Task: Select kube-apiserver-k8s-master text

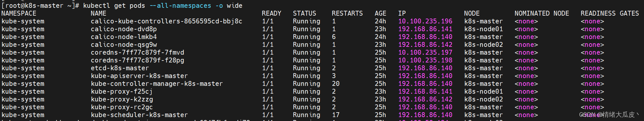Action: [139, 76]
